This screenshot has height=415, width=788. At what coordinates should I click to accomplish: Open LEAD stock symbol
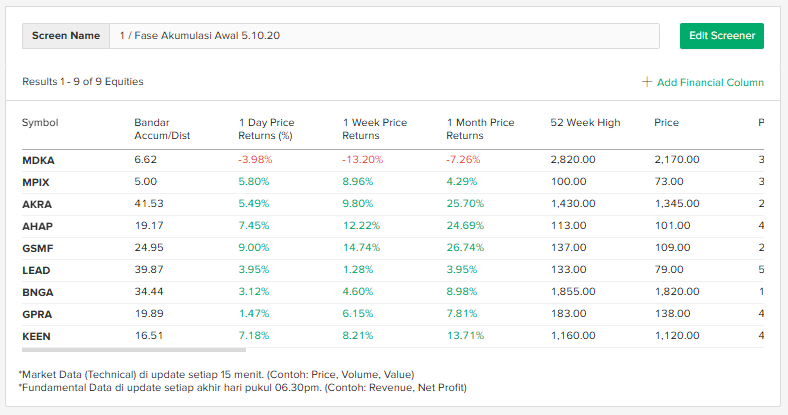pos(36,270)
